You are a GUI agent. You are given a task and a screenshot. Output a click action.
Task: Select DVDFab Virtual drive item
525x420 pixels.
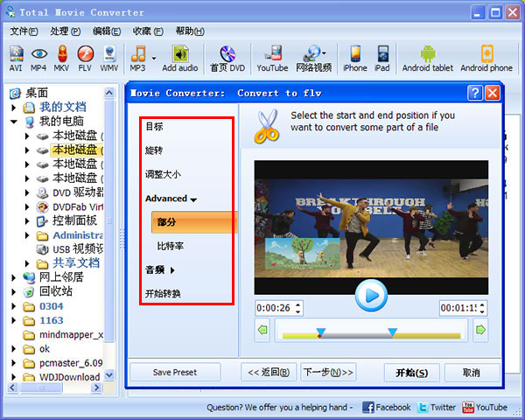click(x=78, y=207)
